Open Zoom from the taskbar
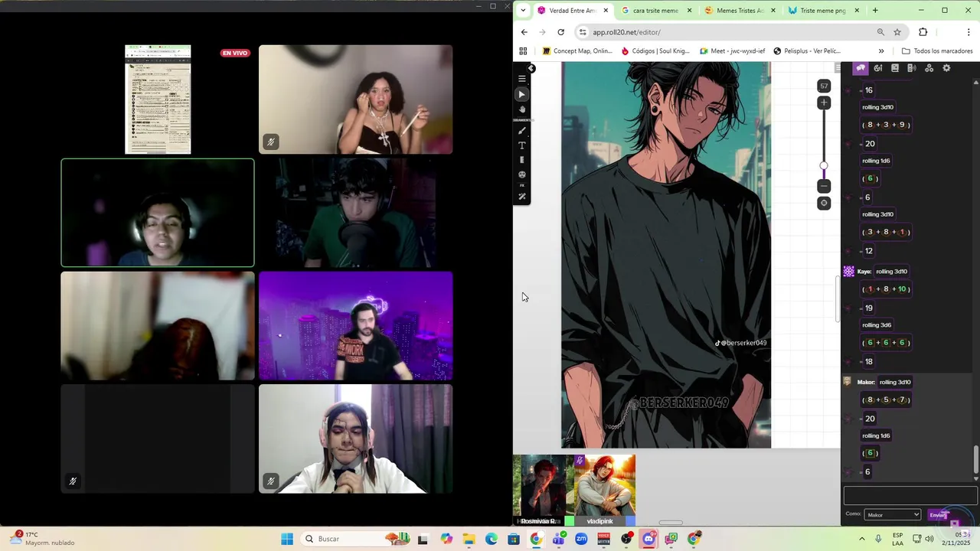This screenshot has width=980, height=551. coord(581,539)
